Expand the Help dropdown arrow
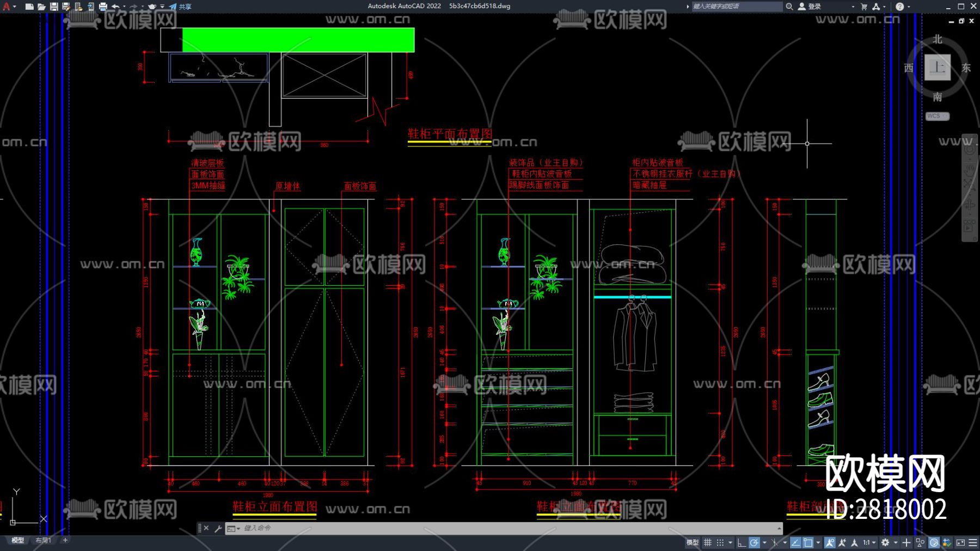The width and height of the screenshot is (980, 551). pos(909,7)
